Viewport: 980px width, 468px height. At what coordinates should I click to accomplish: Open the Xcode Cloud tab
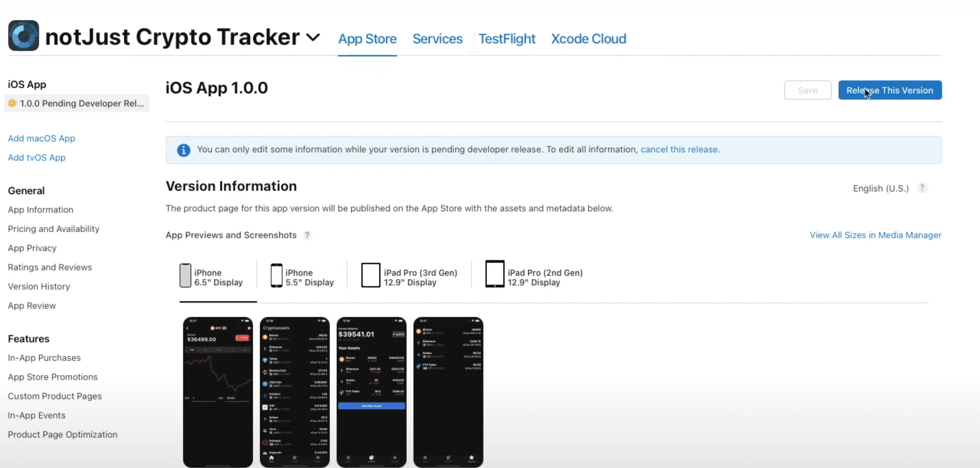[x=588, y=39]
